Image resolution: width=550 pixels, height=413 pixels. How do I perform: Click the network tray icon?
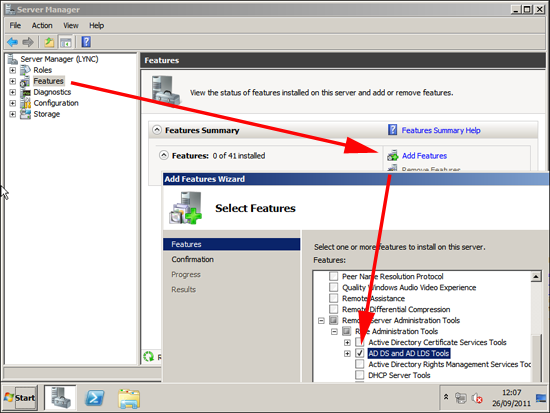pyautogui.click(x=461, y=398)
